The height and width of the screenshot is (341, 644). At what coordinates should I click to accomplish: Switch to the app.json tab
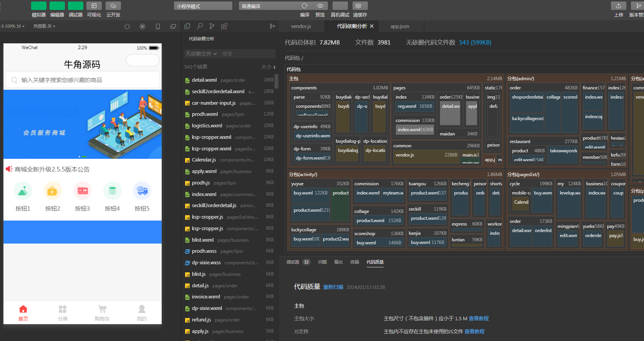(x=400, y=26)
